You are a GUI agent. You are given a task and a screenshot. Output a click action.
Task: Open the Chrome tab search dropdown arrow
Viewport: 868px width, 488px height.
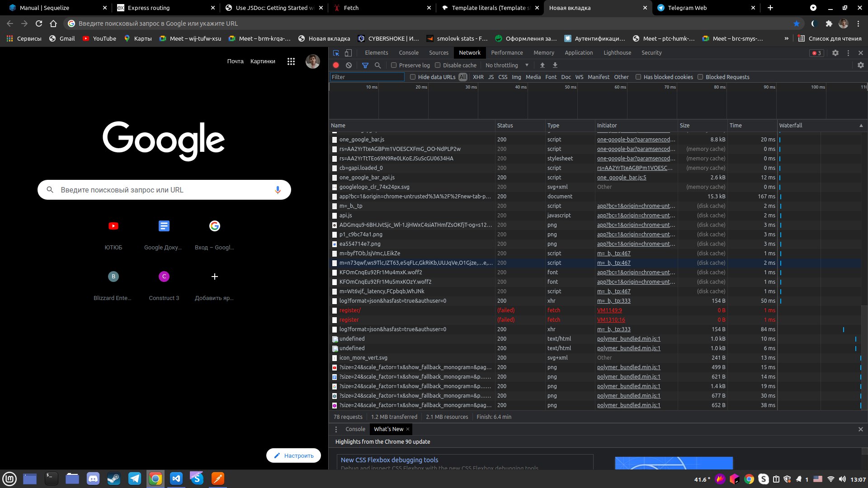click(x=813, y=8)
